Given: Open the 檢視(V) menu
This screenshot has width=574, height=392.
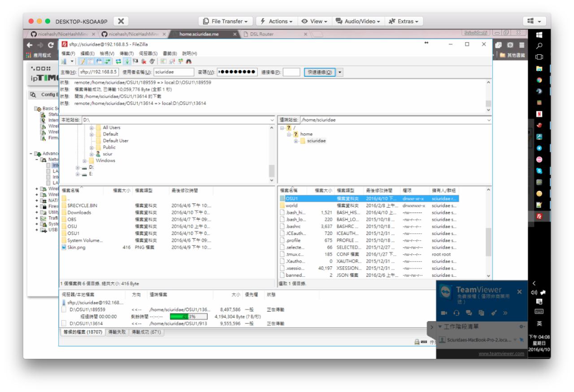Looking at the screenshot, I should pos(106,52).
